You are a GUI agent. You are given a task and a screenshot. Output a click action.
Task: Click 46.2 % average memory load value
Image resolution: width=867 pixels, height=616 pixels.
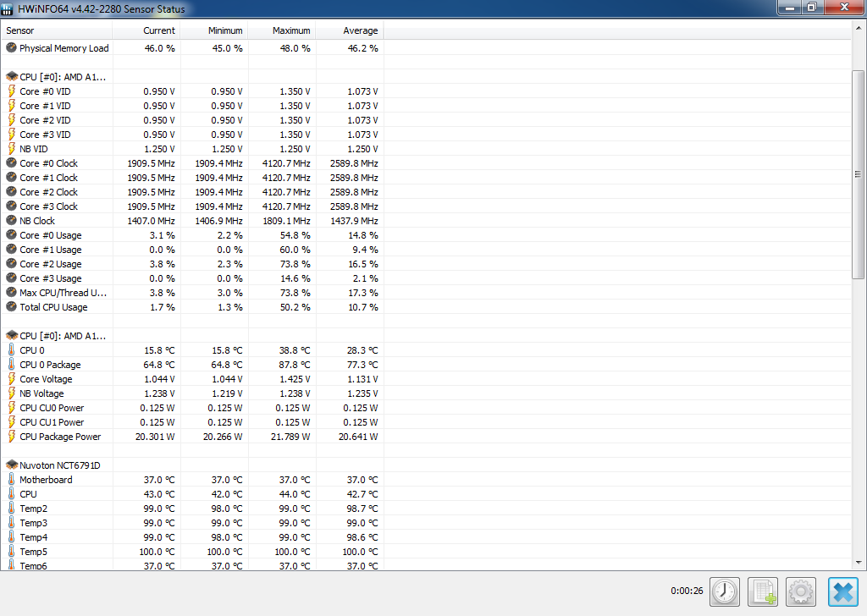pos(362,48)
